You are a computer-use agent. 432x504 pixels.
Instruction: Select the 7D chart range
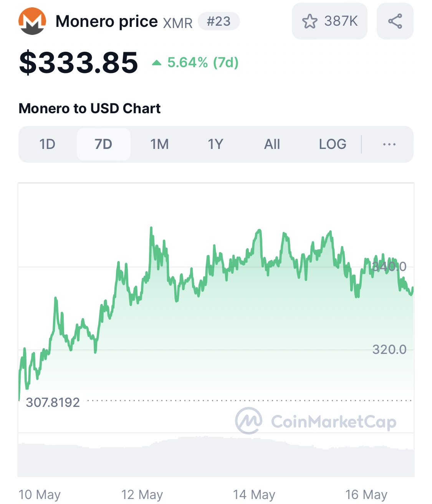103,144
